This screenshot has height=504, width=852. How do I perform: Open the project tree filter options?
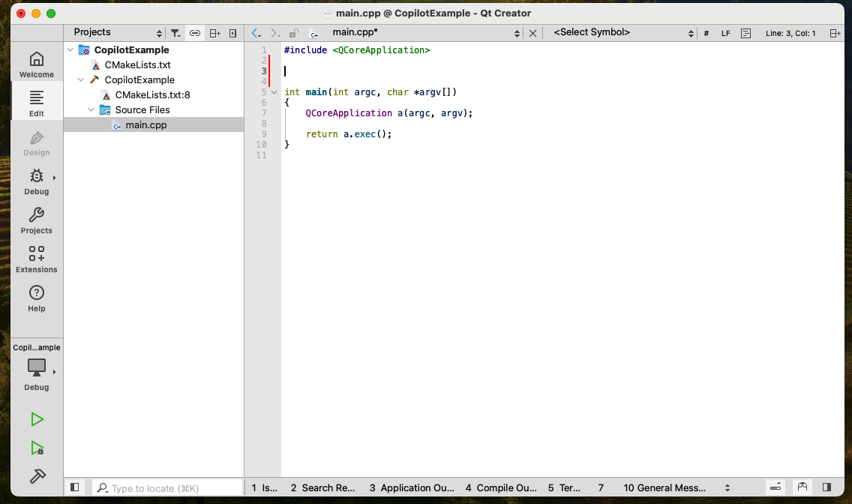click(175, 33)
